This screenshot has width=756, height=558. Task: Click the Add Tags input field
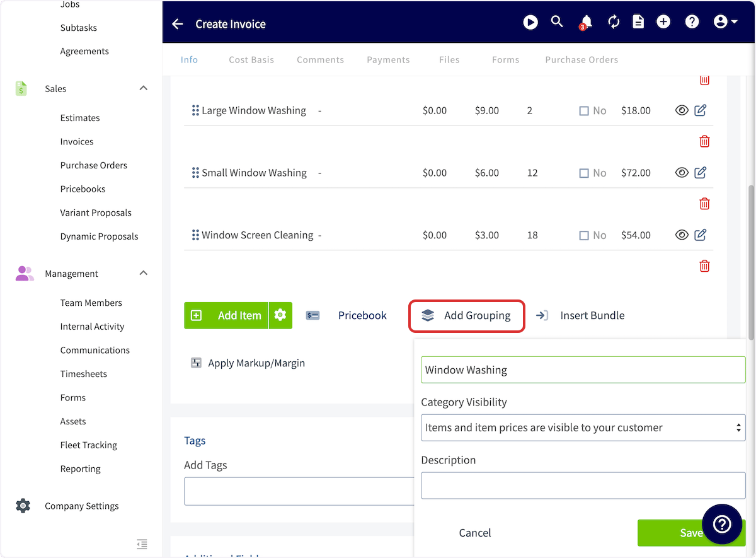[x=299, y=491]
